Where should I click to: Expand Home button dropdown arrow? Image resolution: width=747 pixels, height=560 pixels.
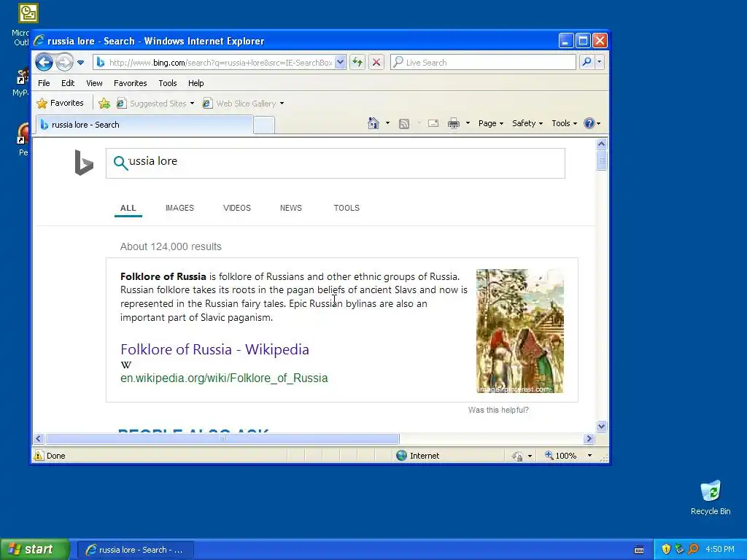pos(387,123)
